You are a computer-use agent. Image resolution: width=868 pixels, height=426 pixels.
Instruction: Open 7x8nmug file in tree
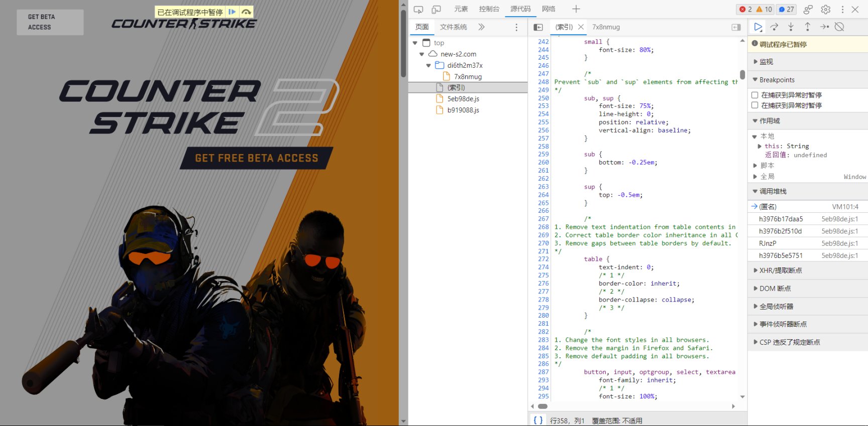468,77
